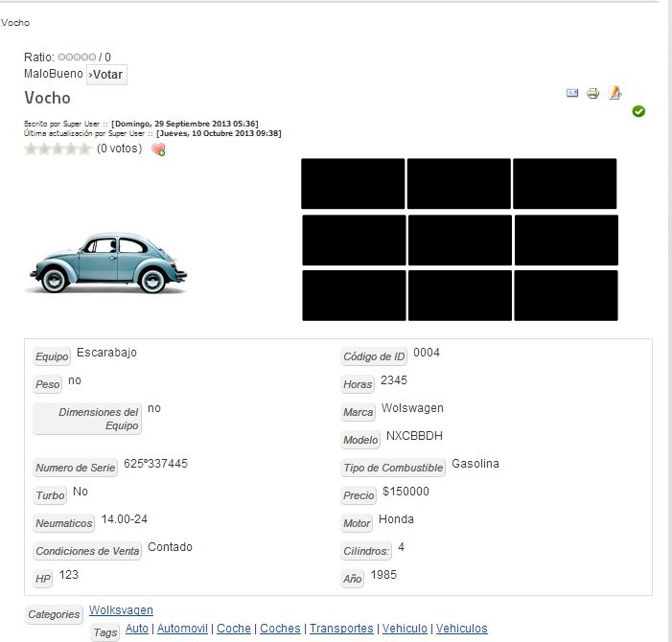Screen dimensions: 672x642
Task: Click the Dimensiones del Equipo label
Action: (x=87, y=419)
